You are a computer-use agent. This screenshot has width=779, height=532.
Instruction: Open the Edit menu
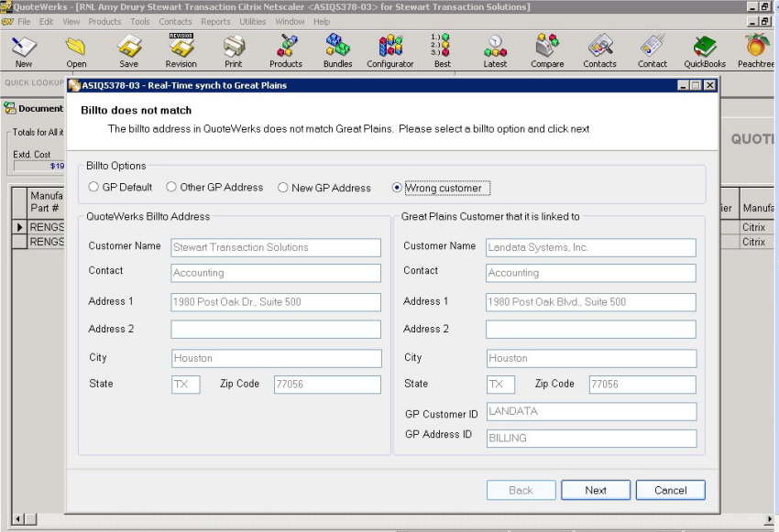tap(46, 22)
